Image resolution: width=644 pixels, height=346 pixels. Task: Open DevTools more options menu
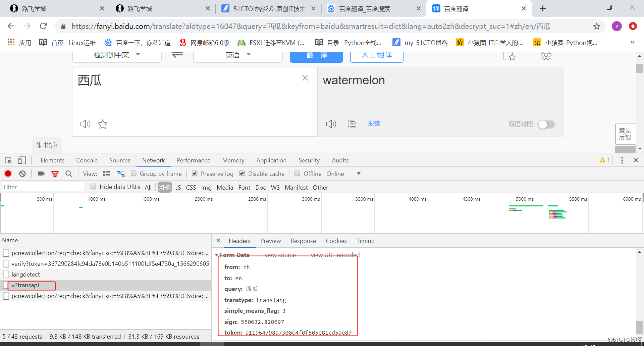coord(622,160)
